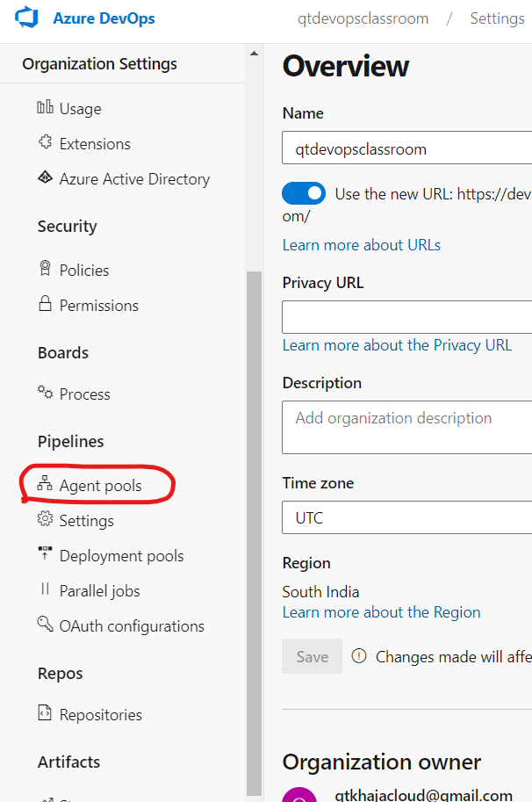532x802 pixels.
Task: Open Learn more about the Privacy URL
Action: pos(397,345)
